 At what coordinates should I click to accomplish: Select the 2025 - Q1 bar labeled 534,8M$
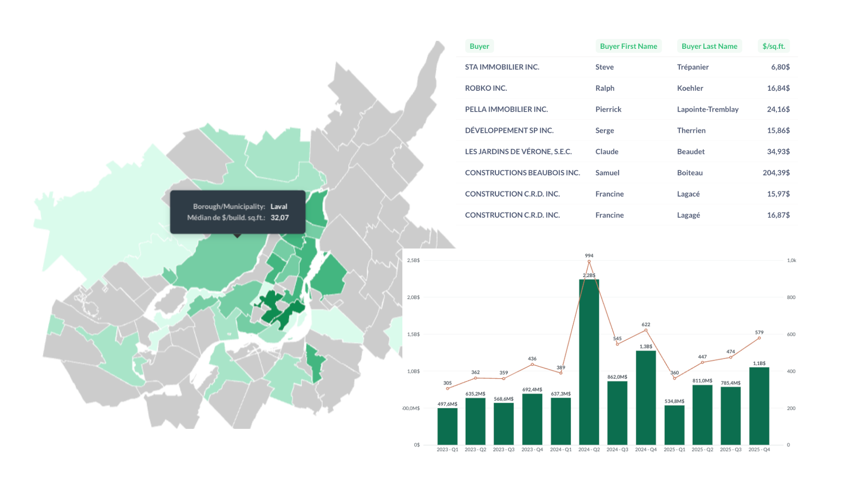click(674, 425)
